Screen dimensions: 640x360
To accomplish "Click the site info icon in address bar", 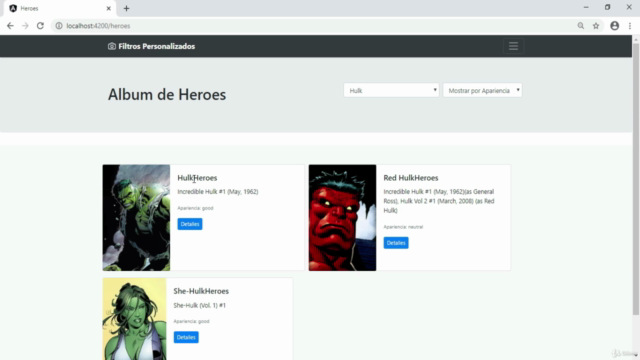I will coord(59,26).
